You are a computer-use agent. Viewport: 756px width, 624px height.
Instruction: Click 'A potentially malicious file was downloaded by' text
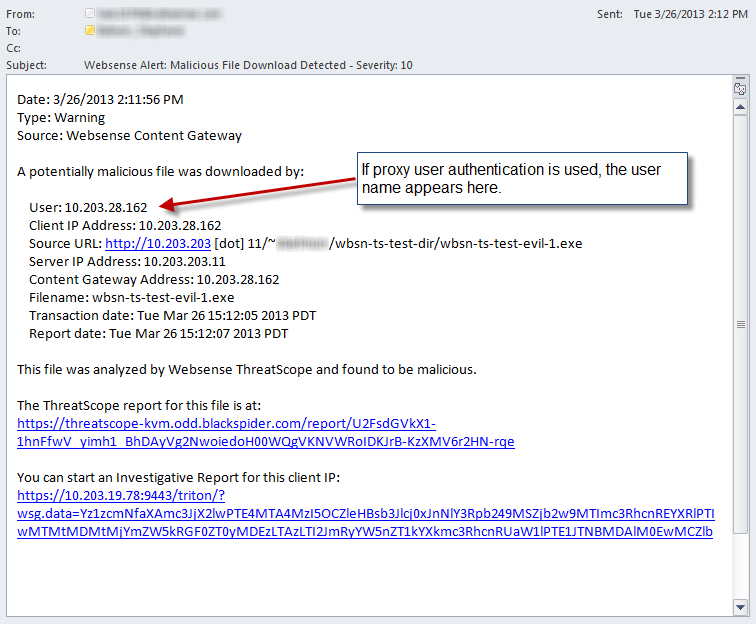[x=161, y=172]
